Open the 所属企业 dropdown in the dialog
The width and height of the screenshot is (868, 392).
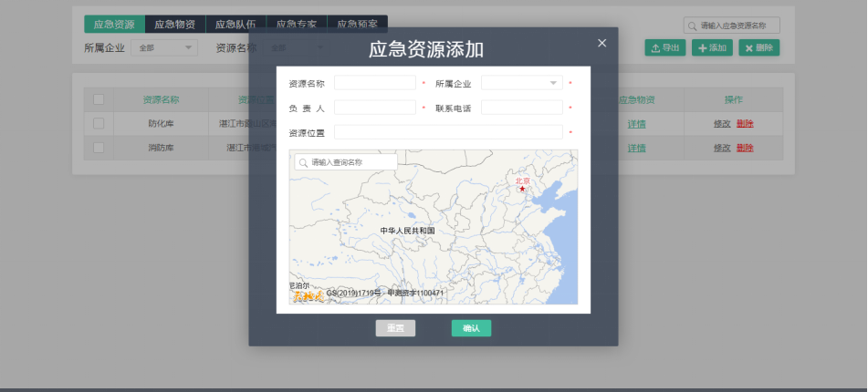[521, 83]
